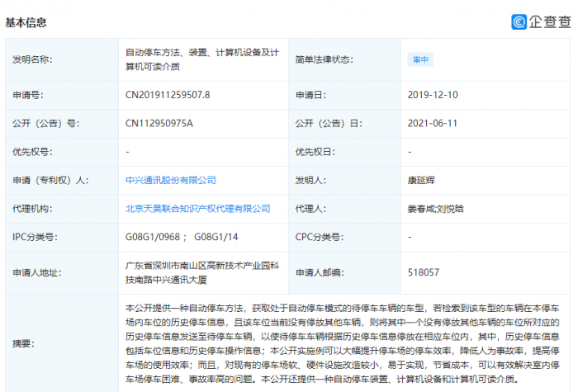
Task: Click the abstract paragraph text
Action: click(x=343, y=343)
